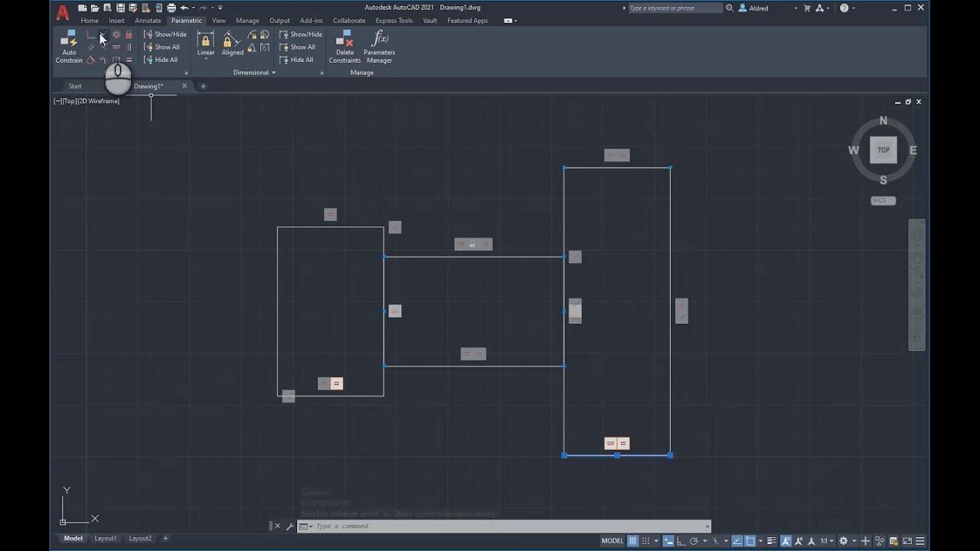Select the Fix (lock) geometric constraint icon

tap(129, 34)
